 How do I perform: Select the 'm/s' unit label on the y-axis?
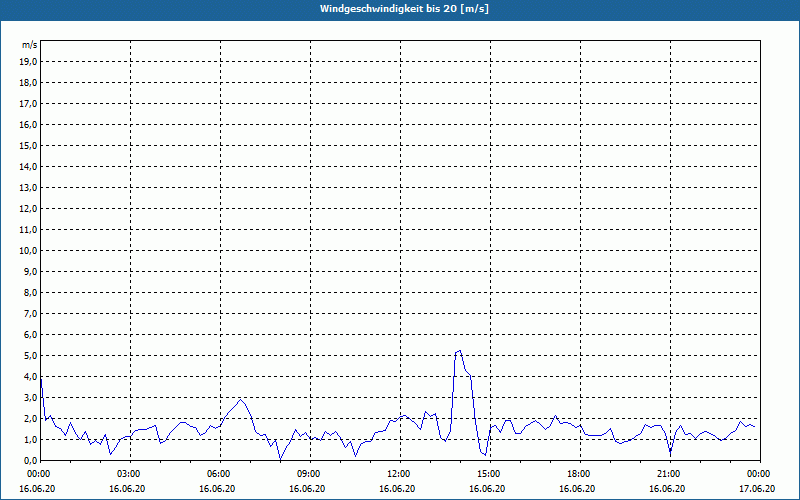point(30,45)
